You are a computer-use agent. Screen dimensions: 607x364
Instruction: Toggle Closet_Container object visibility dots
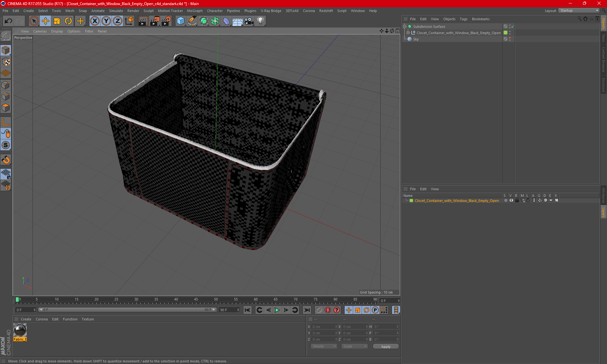pyautogui.click(x=510, y=33)
